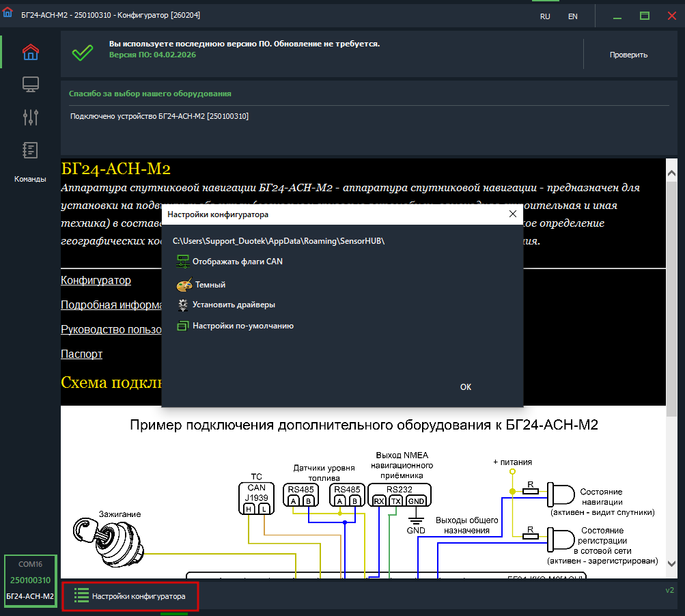Click the CAN flags icon in dialog
The width and height of the screenshot is (685, 616).
[182, 262]
